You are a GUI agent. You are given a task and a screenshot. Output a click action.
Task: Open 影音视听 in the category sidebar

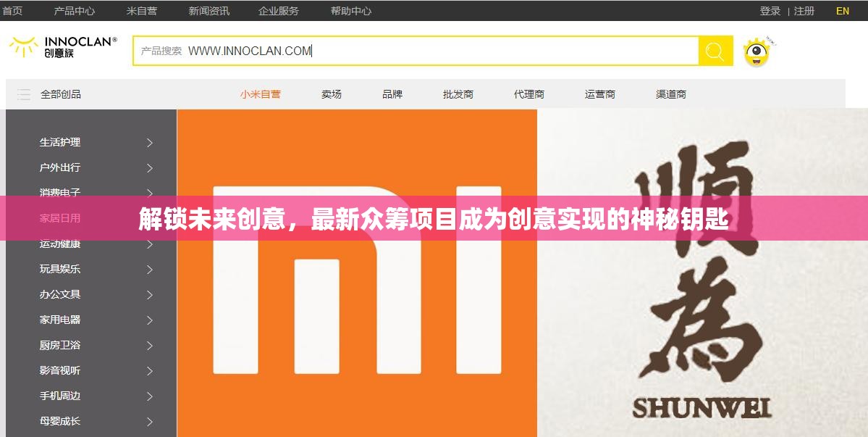60,370
